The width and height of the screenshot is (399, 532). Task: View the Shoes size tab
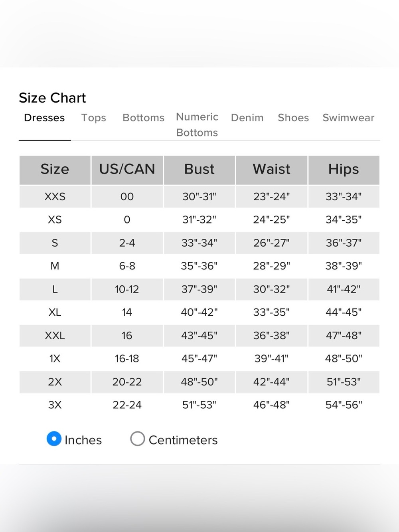tap(293, 118)
